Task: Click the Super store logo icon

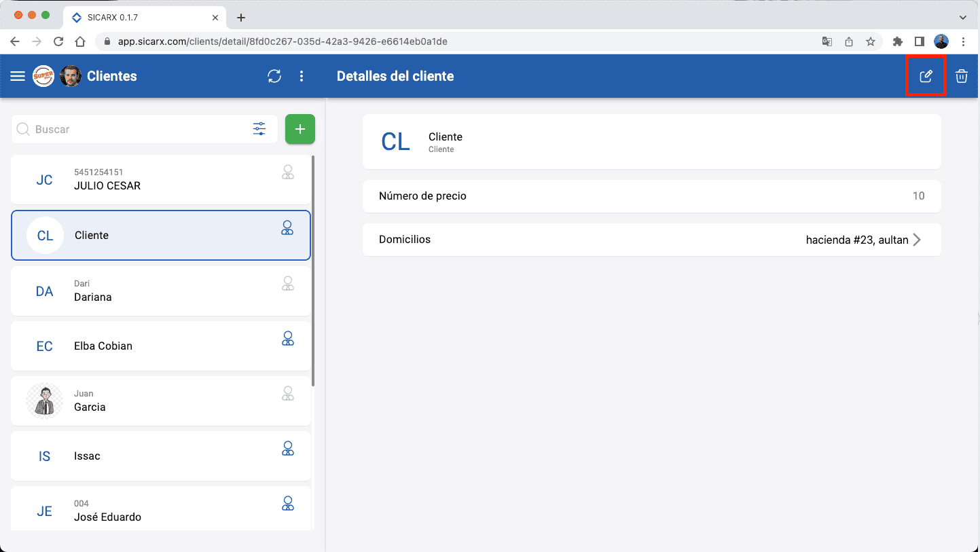Action: pos(43,76)
